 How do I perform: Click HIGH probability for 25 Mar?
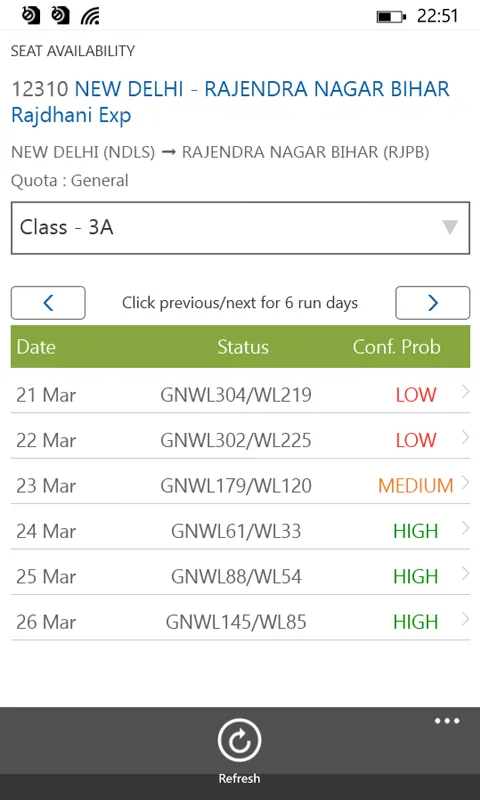(x=416, y=577)
